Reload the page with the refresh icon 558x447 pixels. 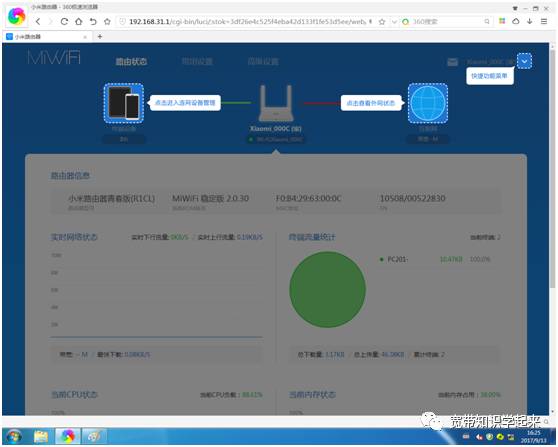[64, 22]
